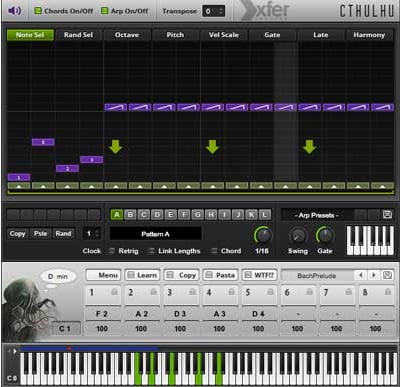Toggle the Learn button
Screen dimensions: 400x387
[143, 275]
